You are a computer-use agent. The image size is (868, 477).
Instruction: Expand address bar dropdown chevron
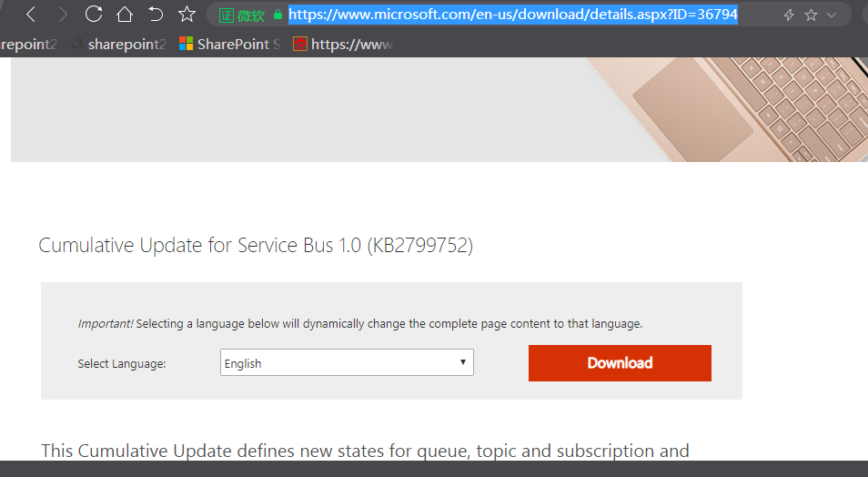[832, 15]
